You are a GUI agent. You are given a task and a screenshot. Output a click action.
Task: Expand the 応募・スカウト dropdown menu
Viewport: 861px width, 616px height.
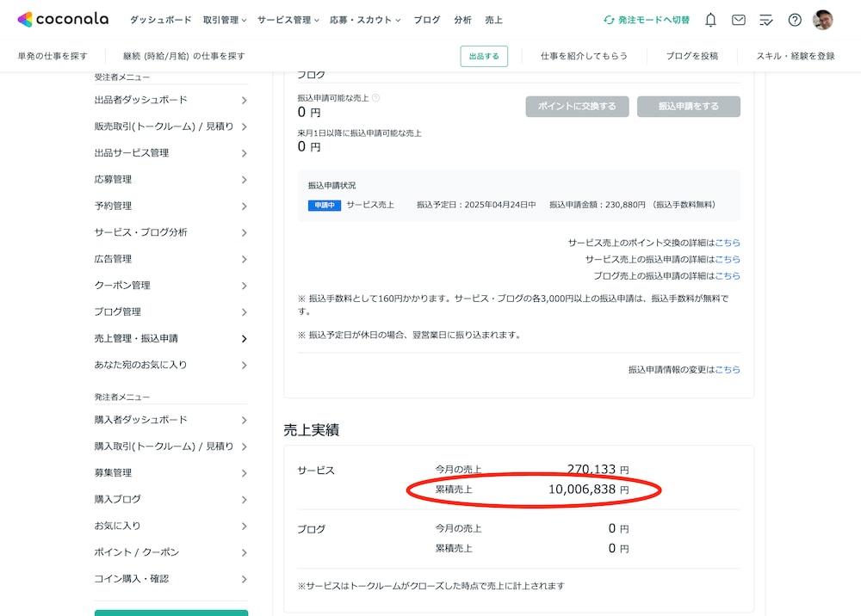pyautogui.click(x=365, y=20)
